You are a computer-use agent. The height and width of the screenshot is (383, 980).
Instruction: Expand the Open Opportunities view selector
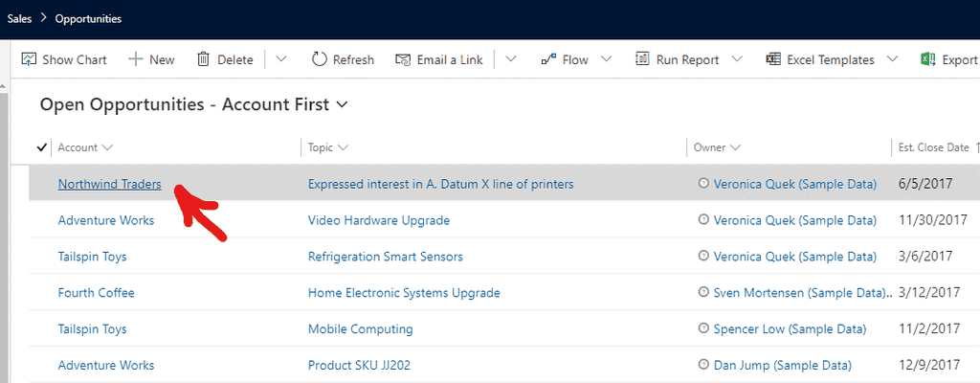tap(343, 104)
